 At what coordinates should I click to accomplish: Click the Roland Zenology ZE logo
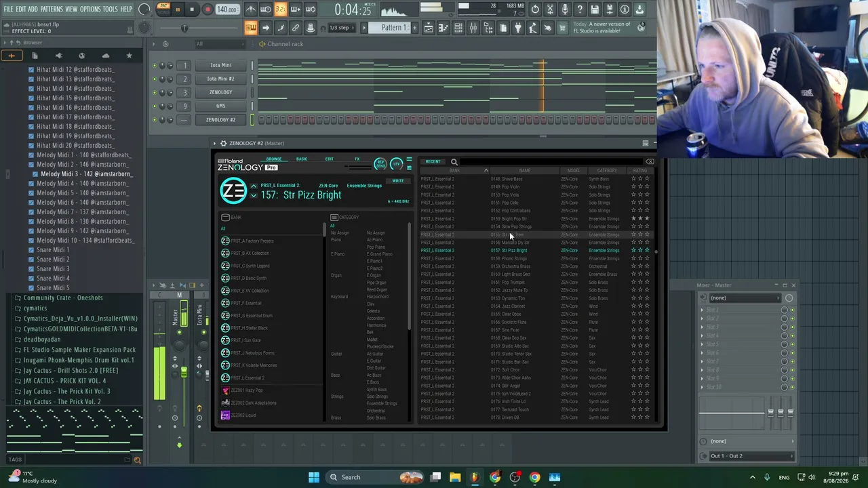point(233,191)
